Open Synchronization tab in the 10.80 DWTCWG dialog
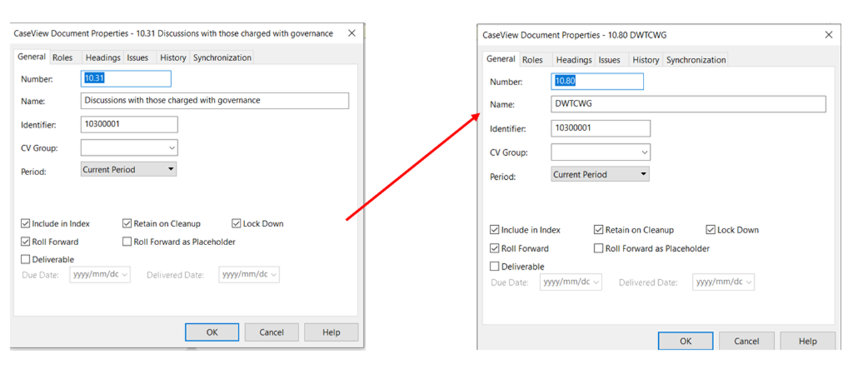The image size is (868, 379). point(695,60)
